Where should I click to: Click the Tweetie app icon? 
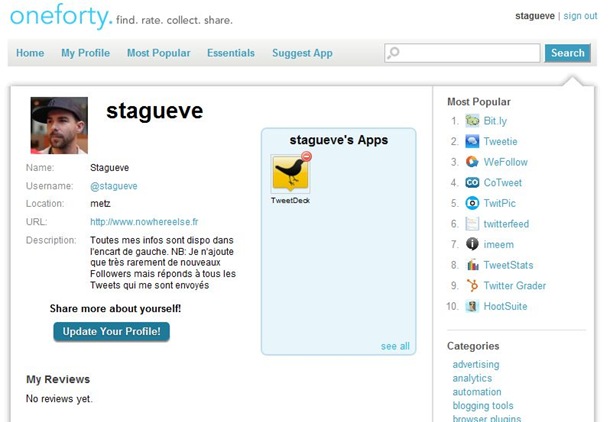(x=472, y=141)
